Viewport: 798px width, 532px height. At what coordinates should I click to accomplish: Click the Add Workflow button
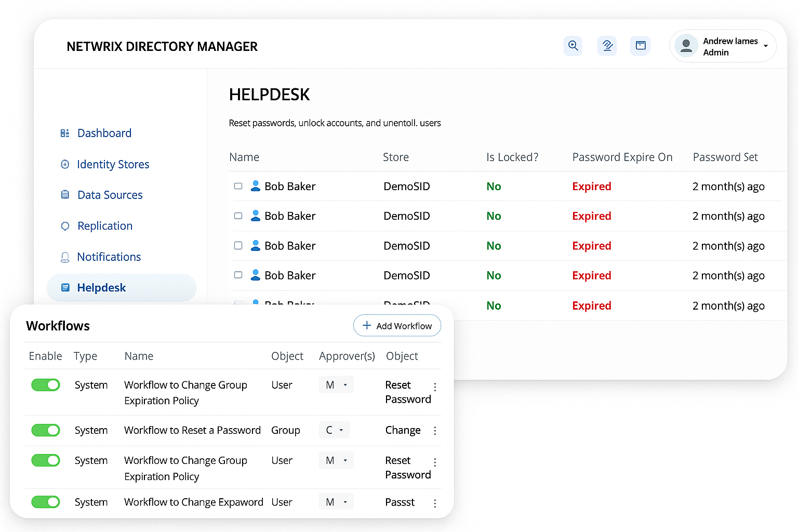(397, 326)
